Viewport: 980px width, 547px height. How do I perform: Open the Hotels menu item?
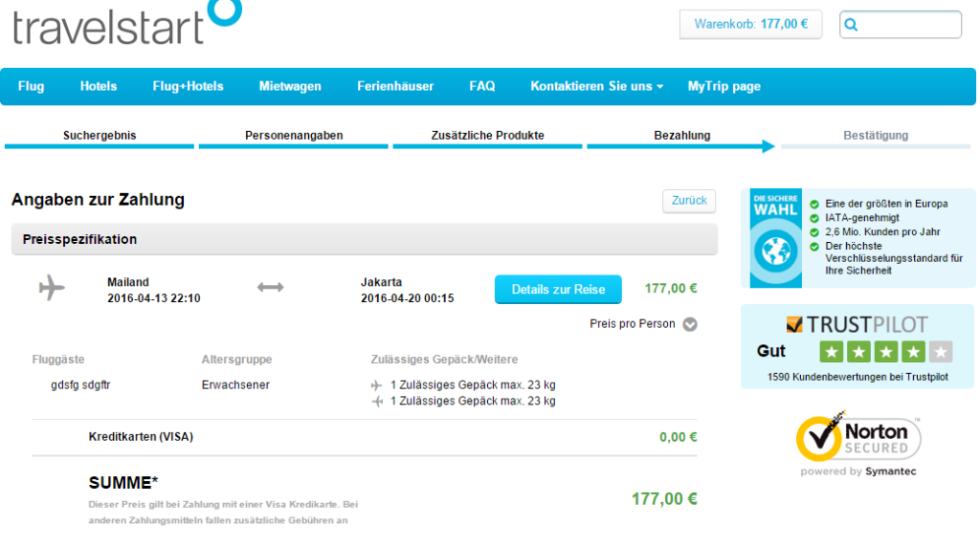pyautogui.click(x=99, y=86)
